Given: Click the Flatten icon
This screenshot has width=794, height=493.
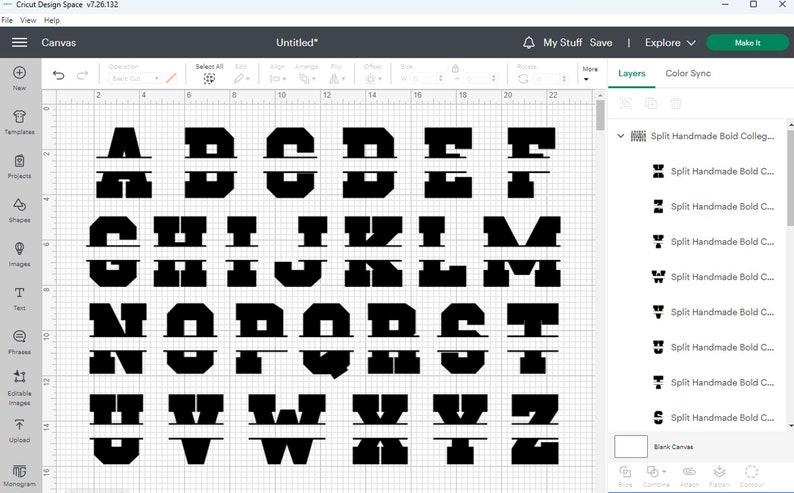Looking at the screenshot, I should coord(719,472).
